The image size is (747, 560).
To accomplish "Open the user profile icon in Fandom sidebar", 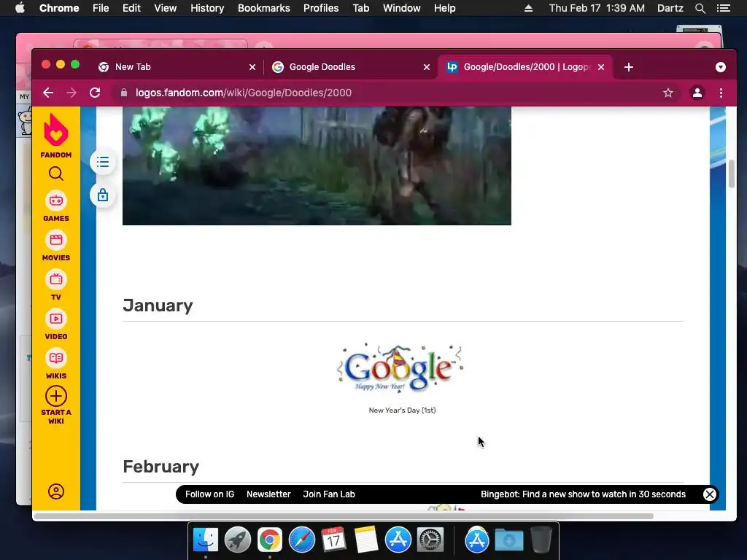I will click(x=55, y=491).
